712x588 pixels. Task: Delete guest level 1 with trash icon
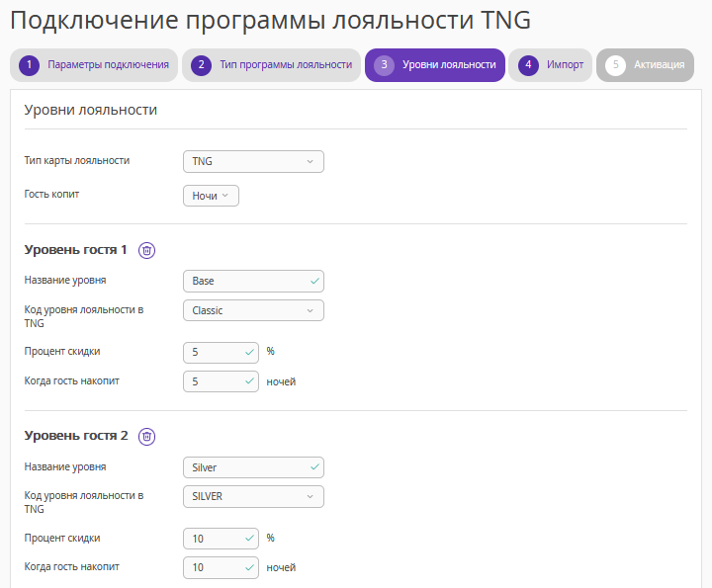(x=146, y=250)
